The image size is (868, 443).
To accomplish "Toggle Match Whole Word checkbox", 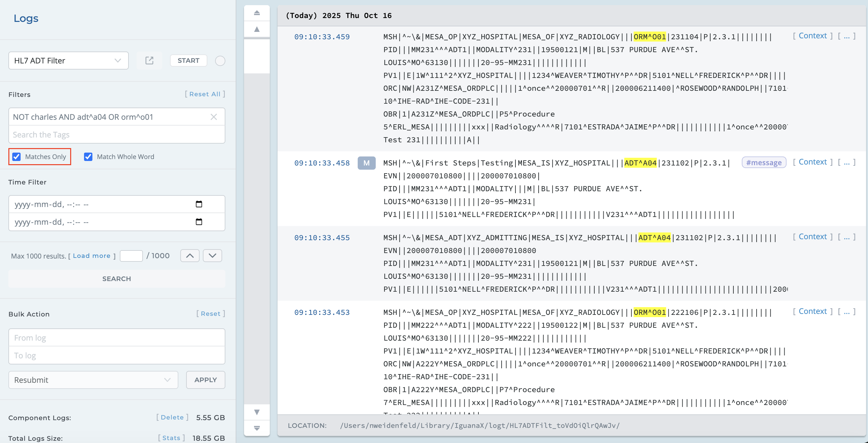I will click(x=88, y=157).
